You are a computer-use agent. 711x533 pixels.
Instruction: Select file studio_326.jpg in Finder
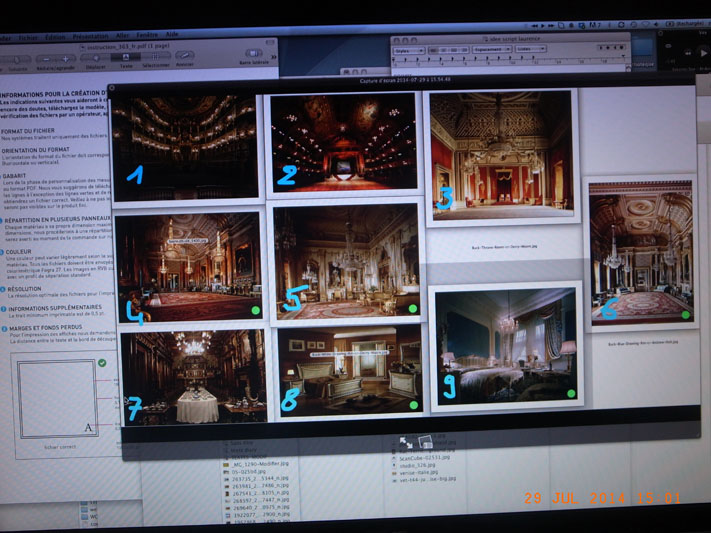pos(413,465)
